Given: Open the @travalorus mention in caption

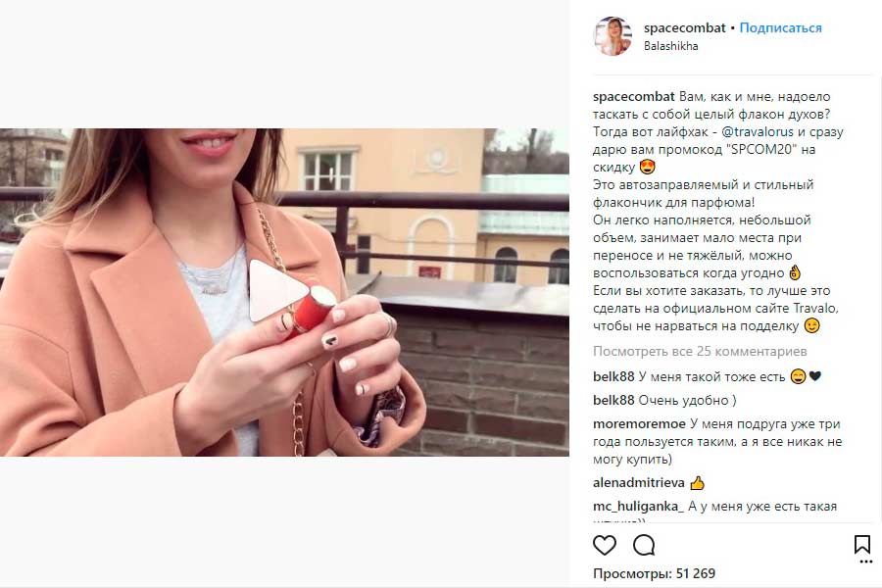Looking at the screenshot, I should click(758, 131).
